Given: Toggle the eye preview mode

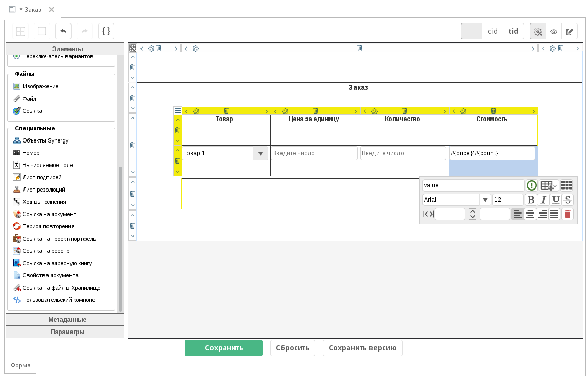Looking at the screenshot, I should [x=553, y=32].
